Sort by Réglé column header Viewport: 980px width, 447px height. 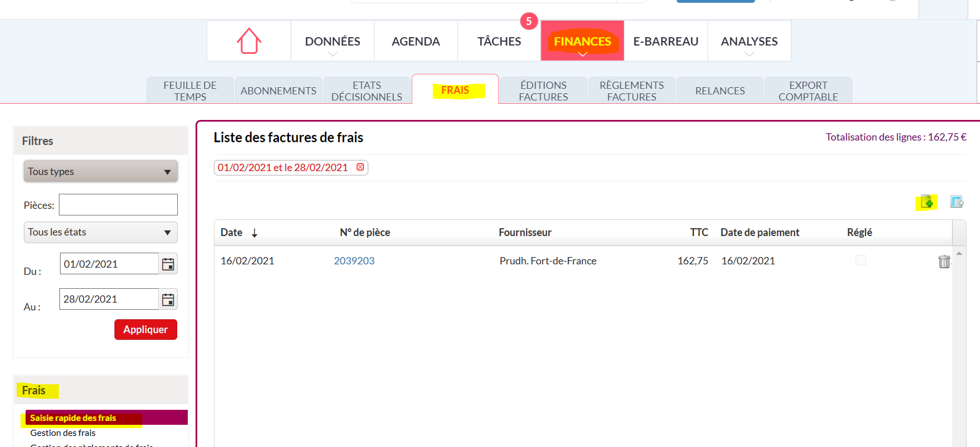point(859,232)
